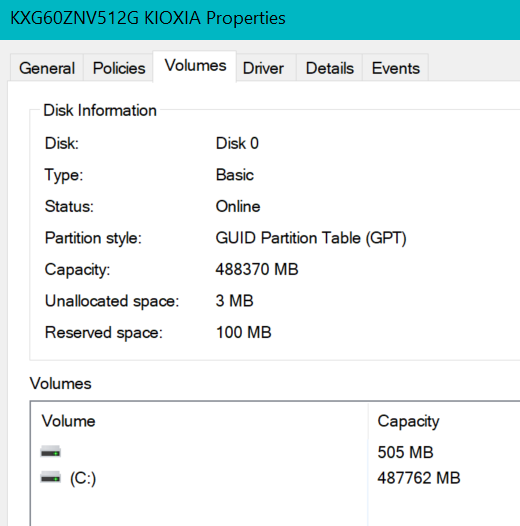Switch to the Details tab

[329, 68]
